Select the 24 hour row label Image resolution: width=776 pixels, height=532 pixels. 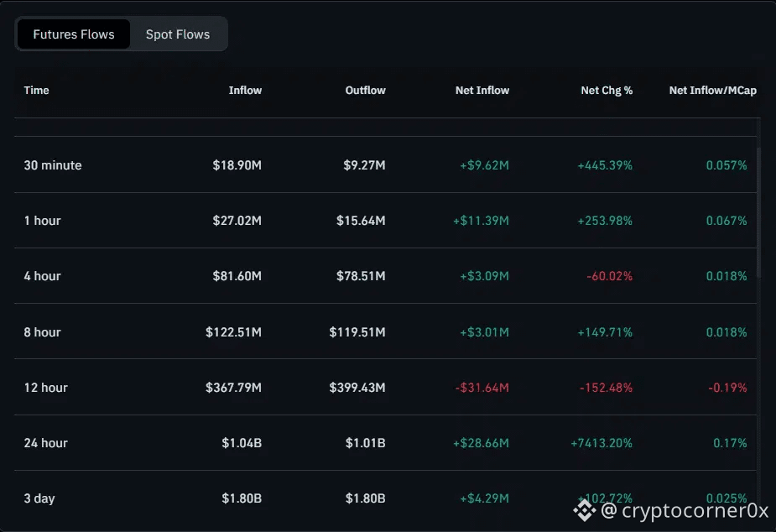click(x=46, y=443)
